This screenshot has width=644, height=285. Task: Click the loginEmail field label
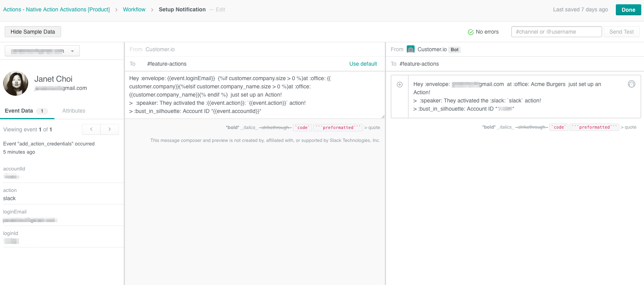pos(15,212)
